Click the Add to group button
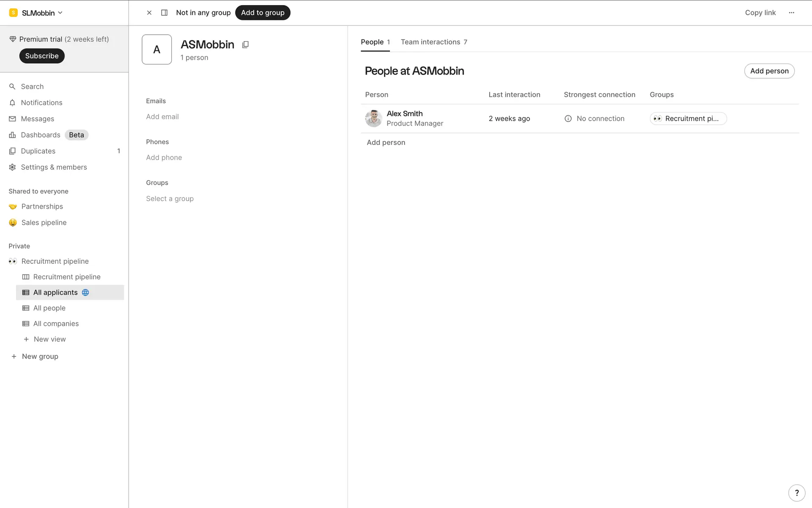This screenshot has width=812, height=508. pos(263,13)
